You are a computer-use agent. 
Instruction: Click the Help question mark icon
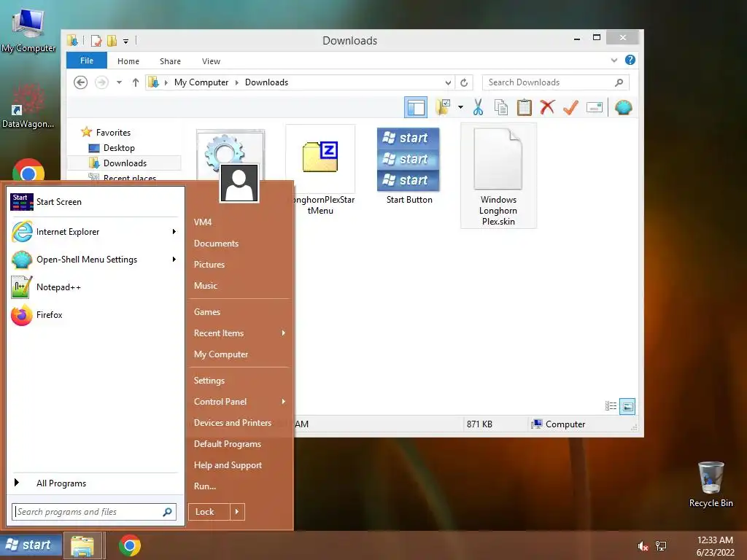[630, 60]
